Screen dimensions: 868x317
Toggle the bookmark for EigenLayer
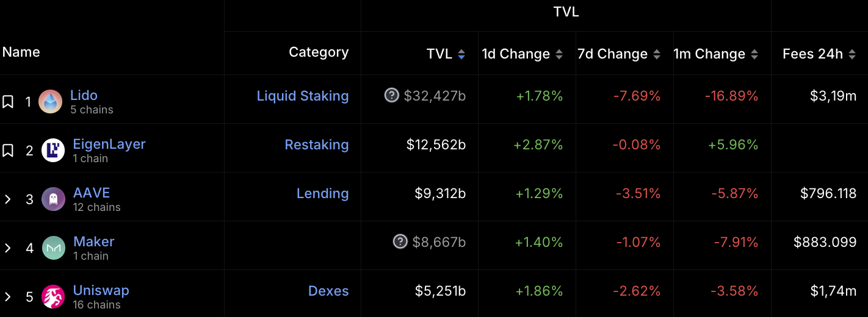coord(8,151)
